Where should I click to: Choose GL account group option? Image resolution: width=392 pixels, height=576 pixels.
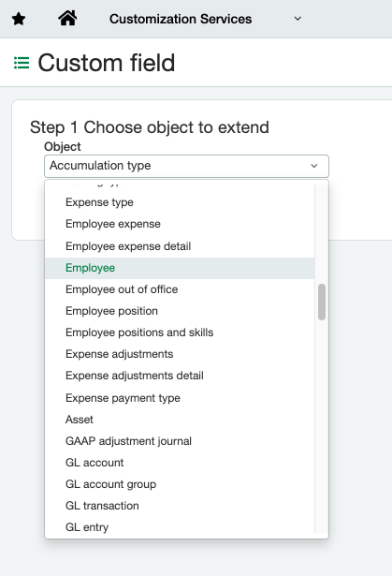(180, 484)
